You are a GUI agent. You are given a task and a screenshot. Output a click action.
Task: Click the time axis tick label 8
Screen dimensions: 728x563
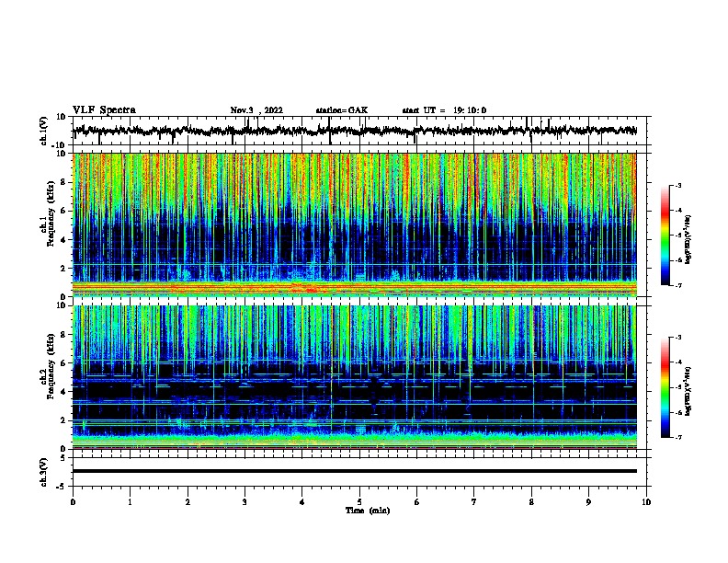coord(531,502)
